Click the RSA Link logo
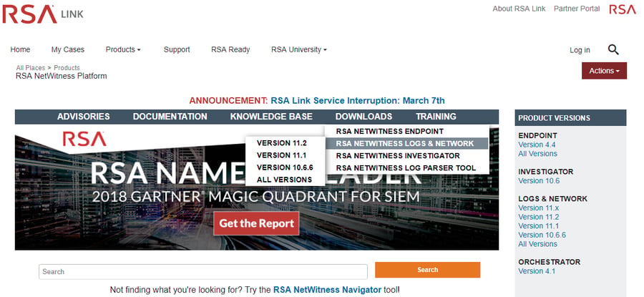Image resolution: width=644 pixels, height=297 pixels. click(x=43, y=14)
